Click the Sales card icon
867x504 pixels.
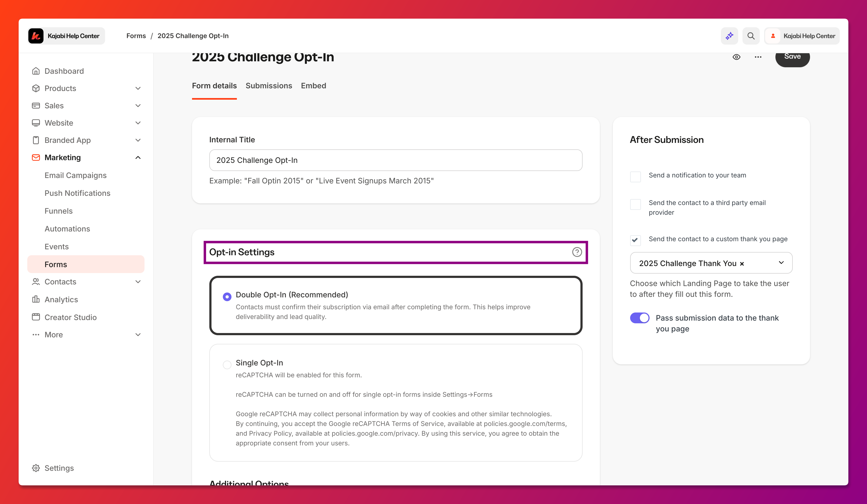[x=36, y=106]
